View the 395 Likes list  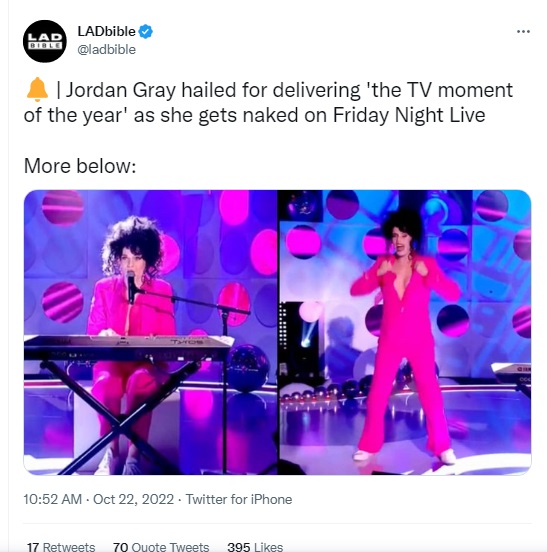255,547
